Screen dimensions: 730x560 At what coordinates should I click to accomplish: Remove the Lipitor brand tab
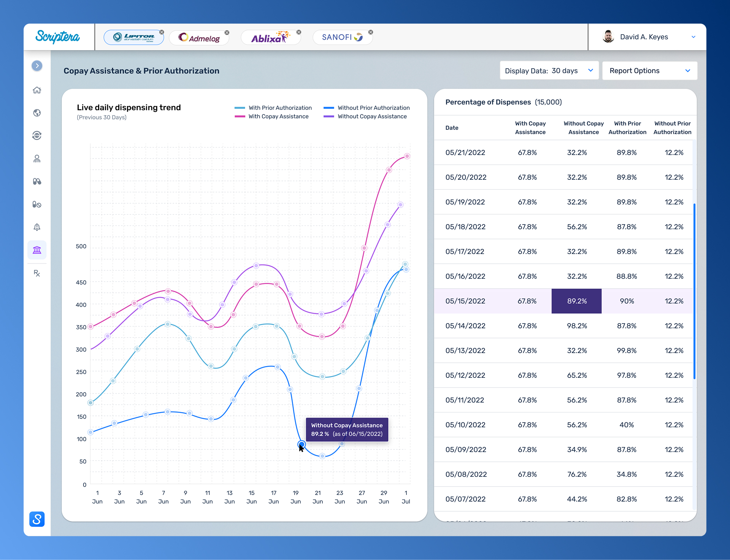(162, 32)
